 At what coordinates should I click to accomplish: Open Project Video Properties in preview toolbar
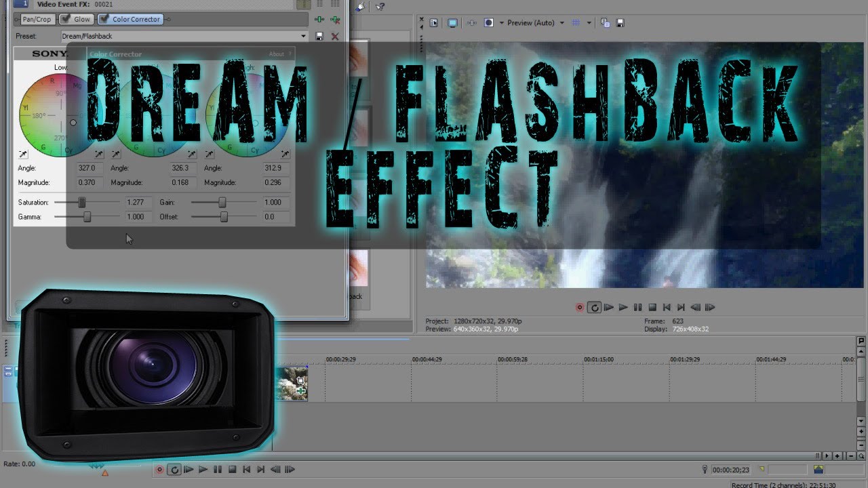(x=434, y=23)
